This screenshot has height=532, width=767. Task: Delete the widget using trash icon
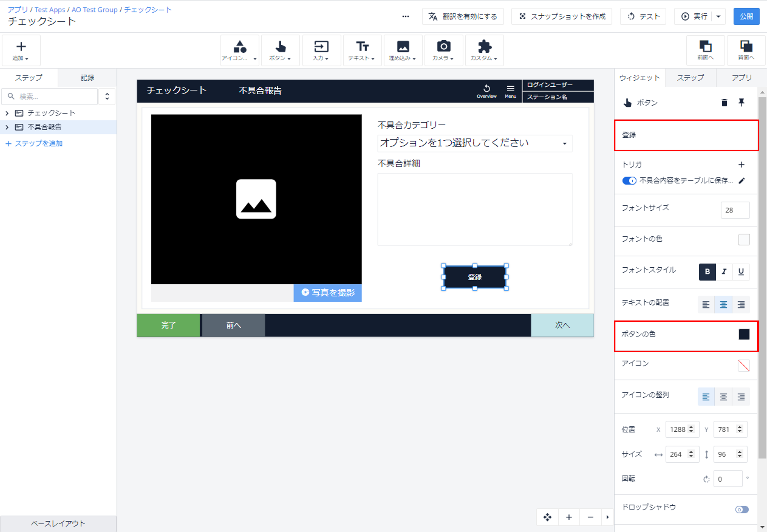point(724,103)
